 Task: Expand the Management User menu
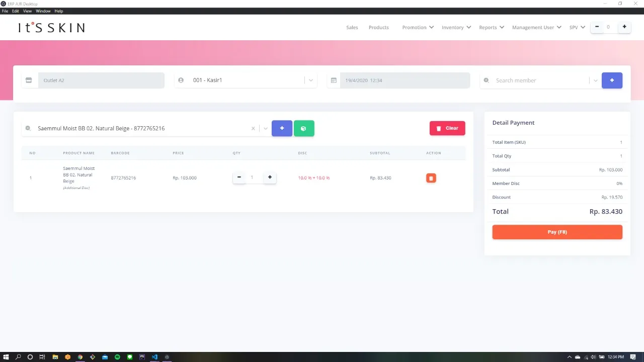[536, 27]
